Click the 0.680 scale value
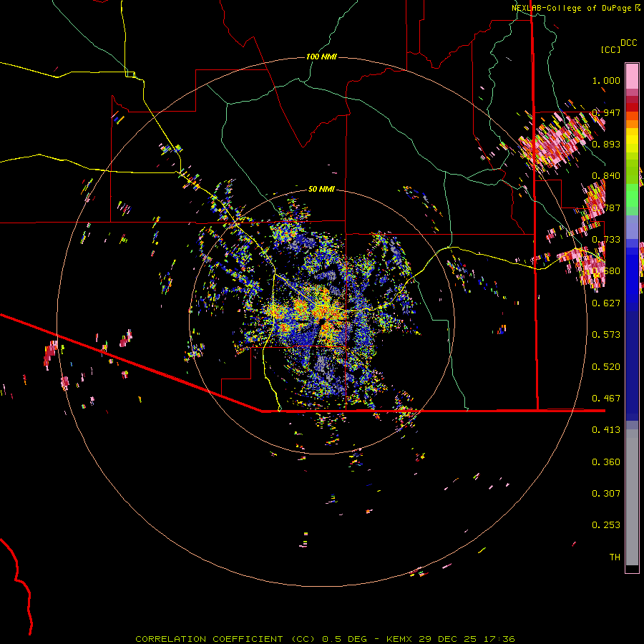644x644 pixels. tap(606, 271)
